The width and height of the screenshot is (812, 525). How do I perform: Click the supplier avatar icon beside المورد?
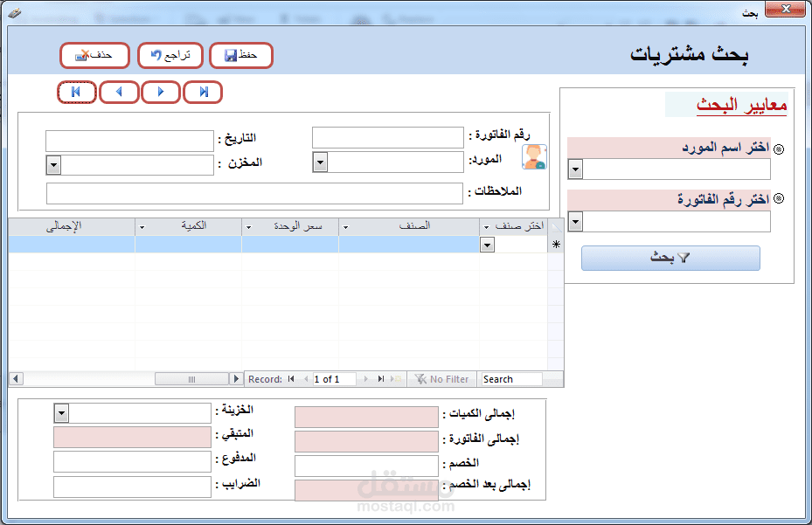(x=533, y=157)
